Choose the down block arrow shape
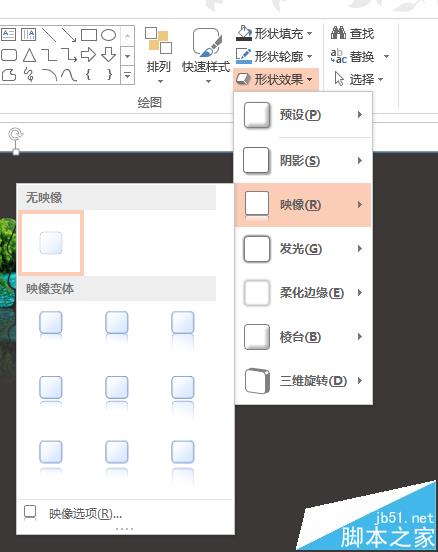This screenshot has width=438, height=552. coord(108,55)
